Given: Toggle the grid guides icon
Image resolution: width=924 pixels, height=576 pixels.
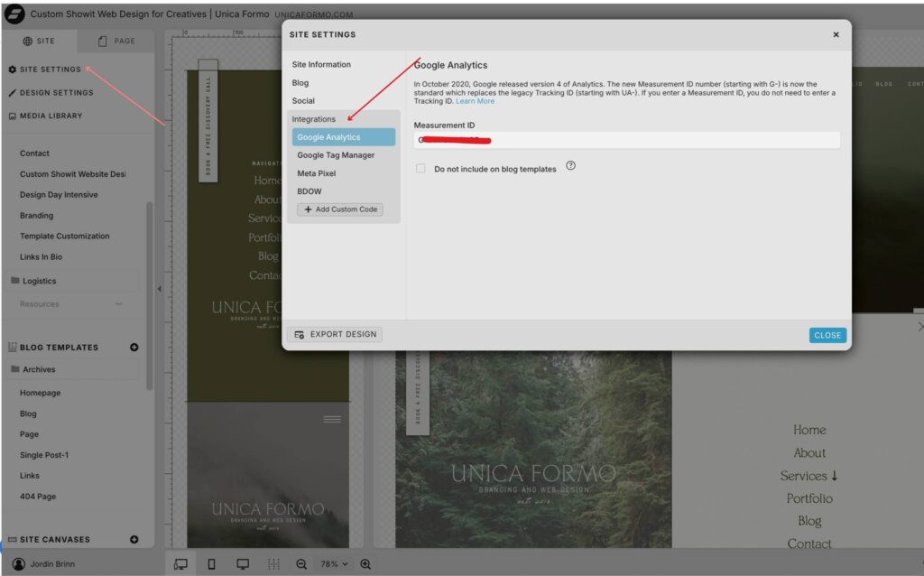Looking at the screenshot, I should pyautogui.click(x=273, y=563).
